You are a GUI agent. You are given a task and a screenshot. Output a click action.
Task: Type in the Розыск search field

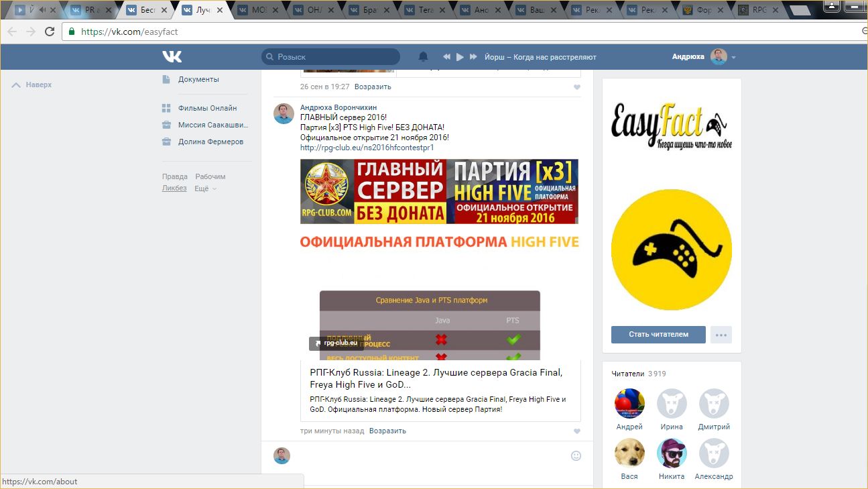(335, 57)
